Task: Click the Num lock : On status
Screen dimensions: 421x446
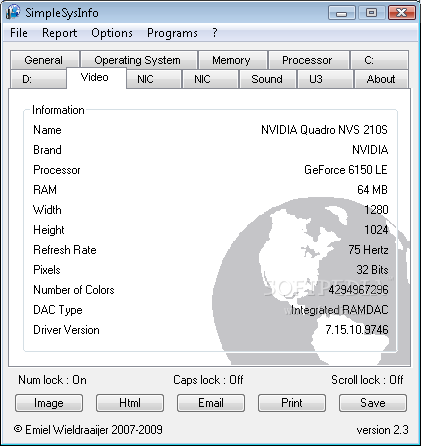Action: 52,380
